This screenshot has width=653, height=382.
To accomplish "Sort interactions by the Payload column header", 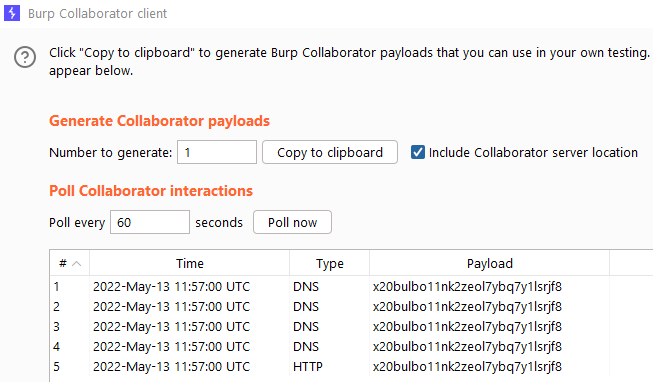I will coord(489,263).
